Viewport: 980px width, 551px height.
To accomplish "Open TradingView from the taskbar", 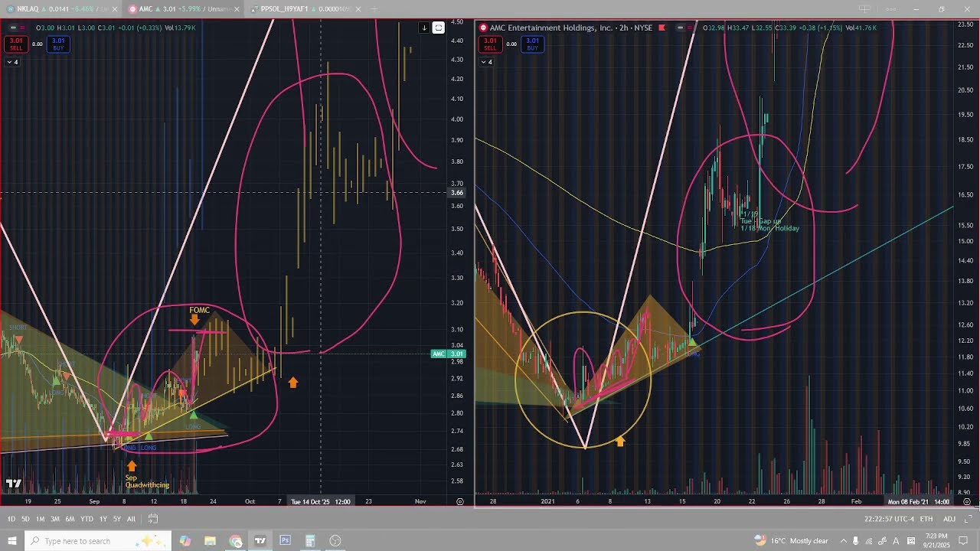I will 260,541.
